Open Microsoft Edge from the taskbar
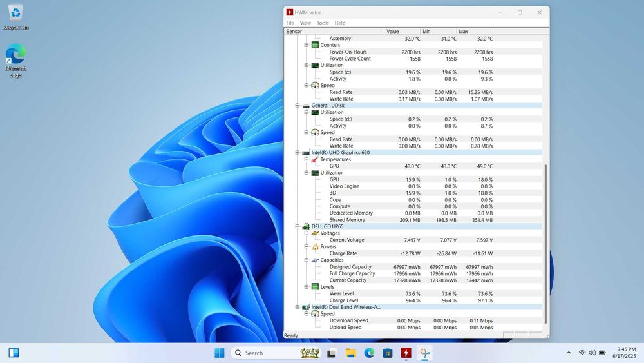The height and width of the screenshot is (363, 644). coord(369,353)
